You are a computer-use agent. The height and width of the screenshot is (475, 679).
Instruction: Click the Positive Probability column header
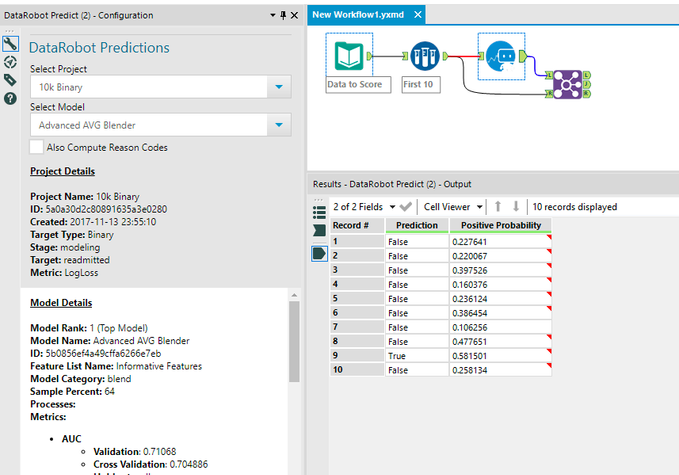[x=501, y=225]
